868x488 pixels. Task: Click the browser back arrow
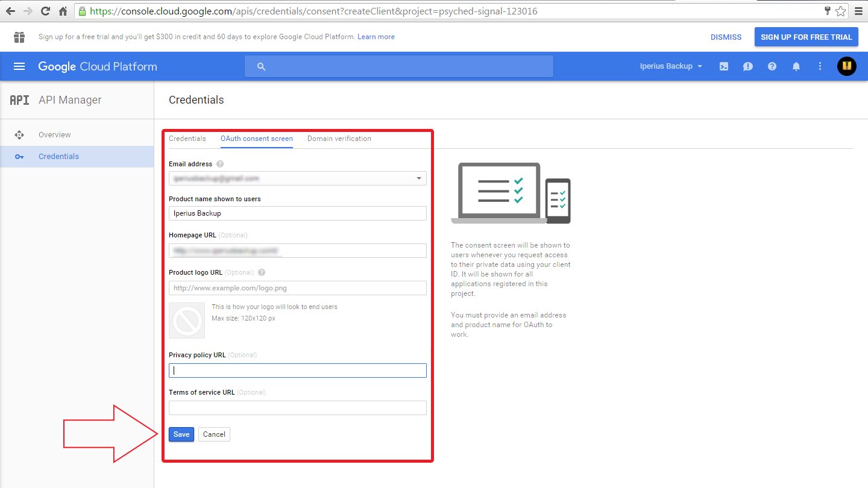click(10, 11)
